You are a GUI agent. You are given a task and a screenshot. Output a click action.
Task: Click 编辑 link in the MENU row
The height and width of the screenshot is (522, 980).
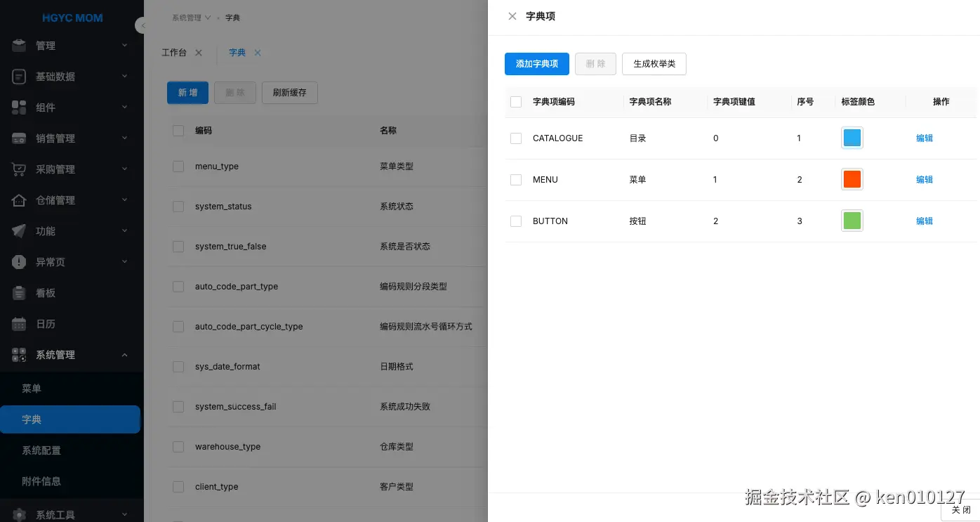click(x=925, y=180)
